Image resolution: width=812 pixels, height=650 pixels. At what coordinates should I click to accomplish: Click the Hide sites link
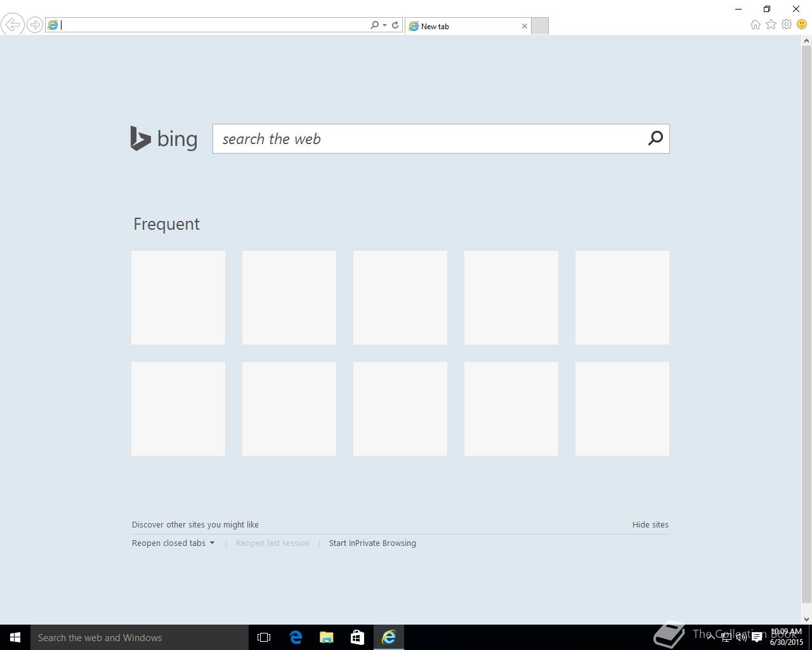pos(650,524)
